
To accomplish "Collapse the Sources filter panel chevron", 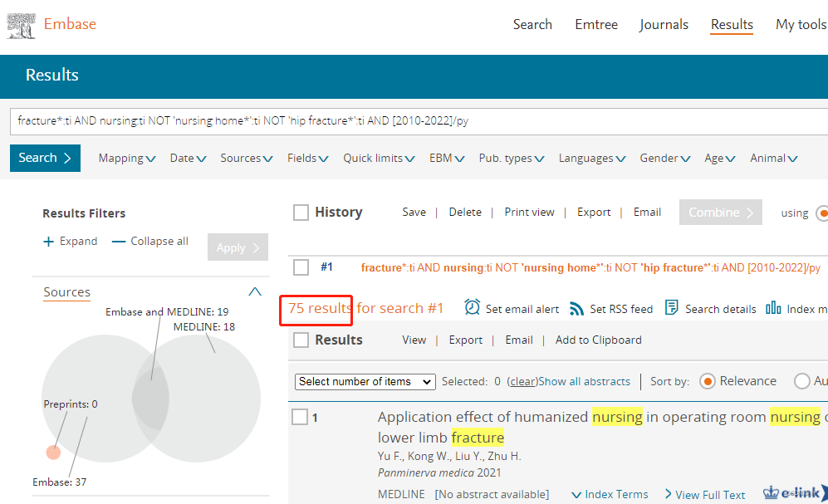I will click(x=255, y=291).
